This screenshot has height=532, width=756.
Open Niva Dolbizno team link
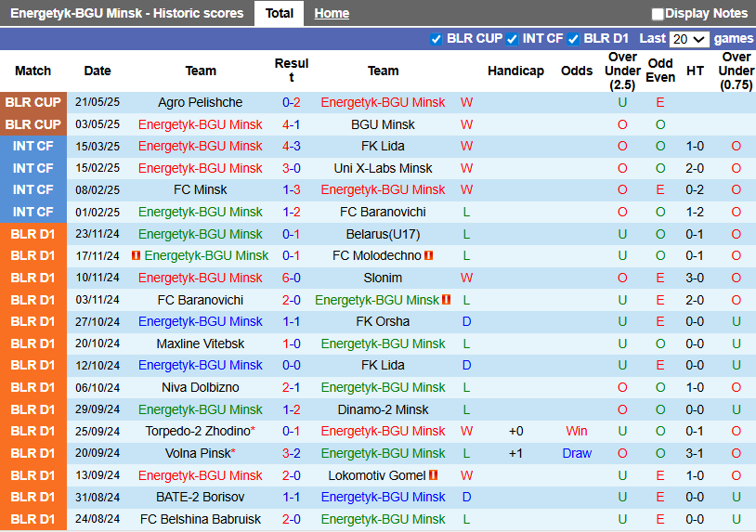point(200,387)
